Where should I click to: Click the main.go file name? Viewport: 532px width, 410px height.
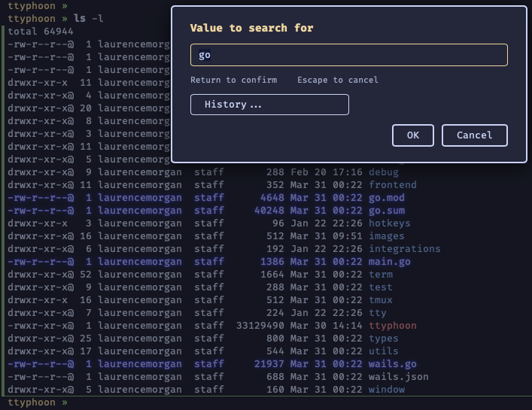point(390,262)
